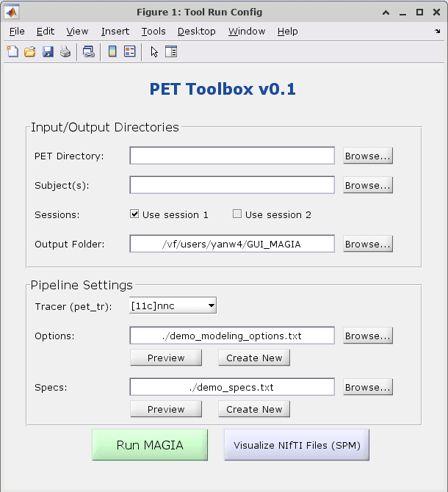448x492 pixels.
Task: Click the New Figure toolbar icon
Action: [x=12, y=51]
